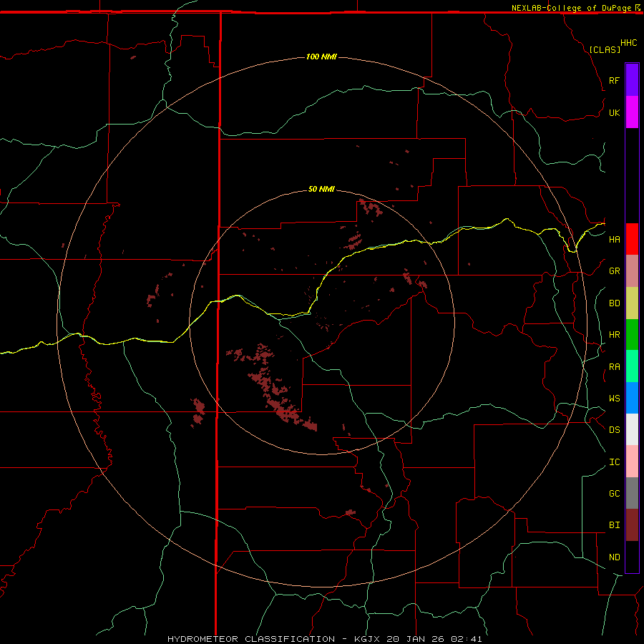Click the HA legend label
644x644 pixels.
pos(614,239)
